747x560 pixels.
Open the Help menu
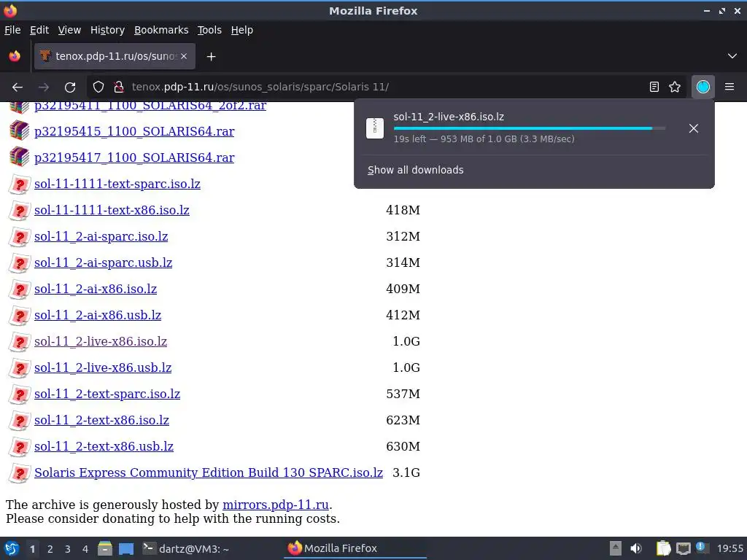tap(242, 30)
